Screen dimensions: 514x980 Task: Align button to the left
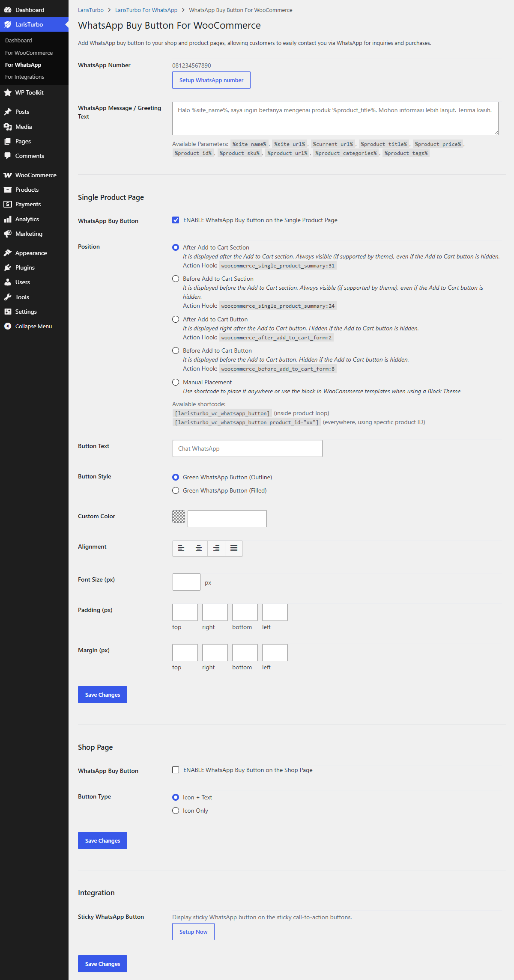pyautogui.click(x=181, y=548)
